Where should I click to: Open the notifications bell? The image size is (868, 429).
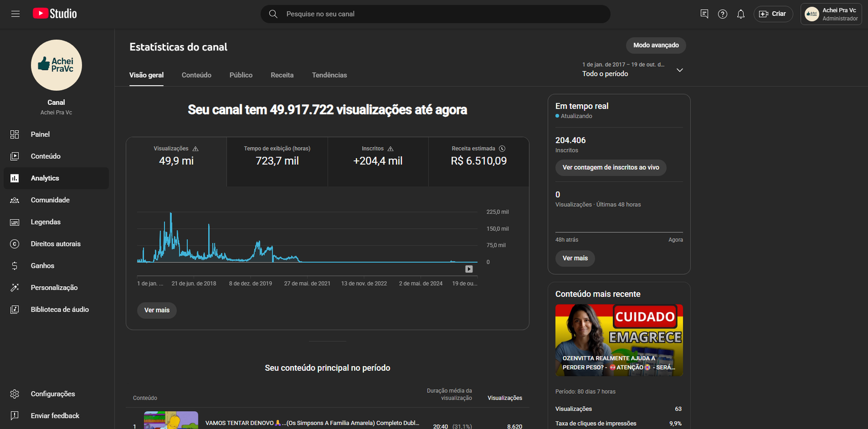[741, 14]
